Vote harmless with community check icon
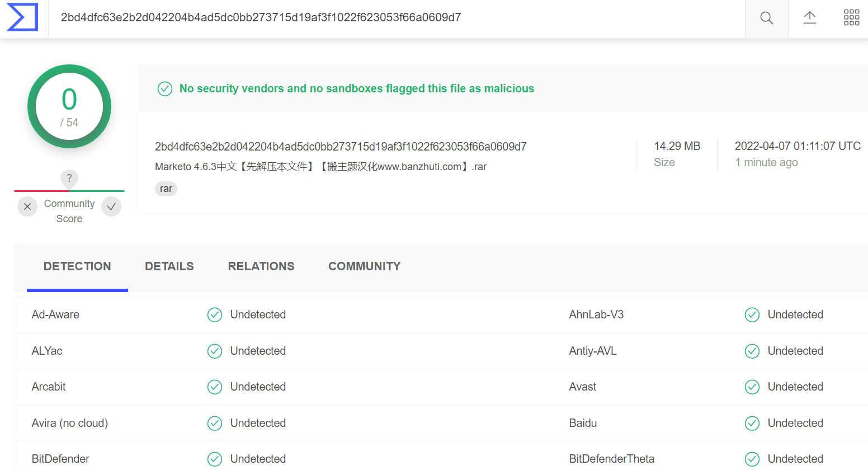This screenshot has height=470, width=868. [x=111, y=206]
